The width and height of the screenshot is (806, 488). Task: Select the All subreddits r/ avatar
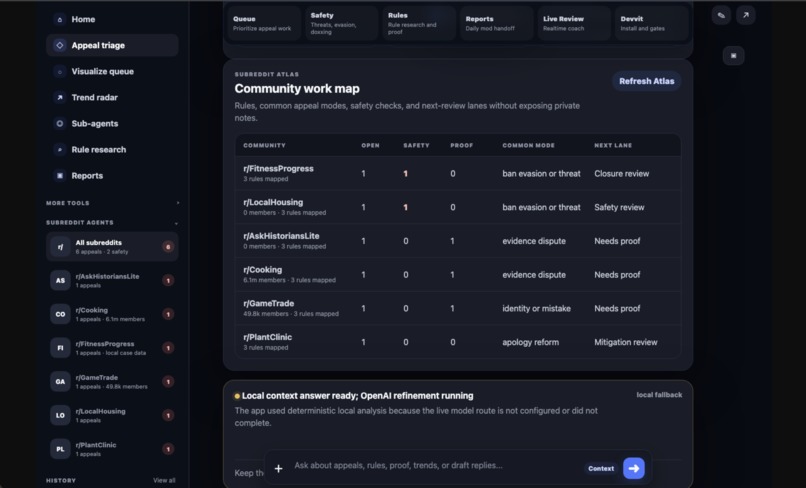(60, 247)
